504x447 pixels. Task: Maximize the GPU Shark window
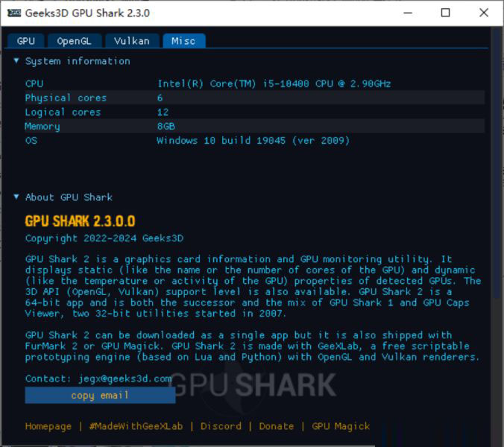[x=446, y=13]
